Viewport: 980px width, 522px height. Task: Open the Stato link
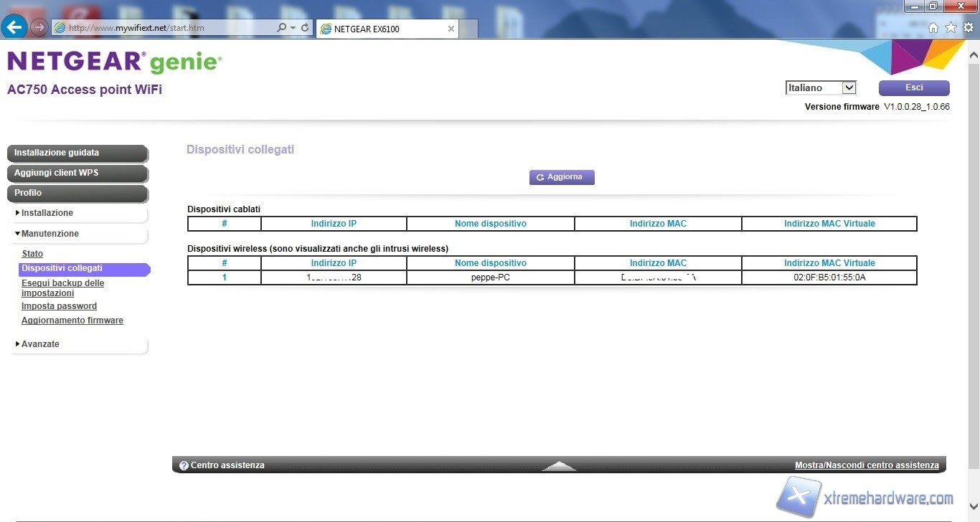32,254
